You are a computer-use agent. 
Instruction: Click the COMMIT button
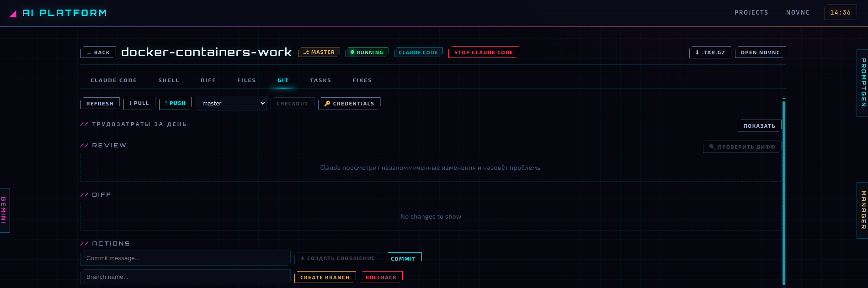tap(403, 258)
